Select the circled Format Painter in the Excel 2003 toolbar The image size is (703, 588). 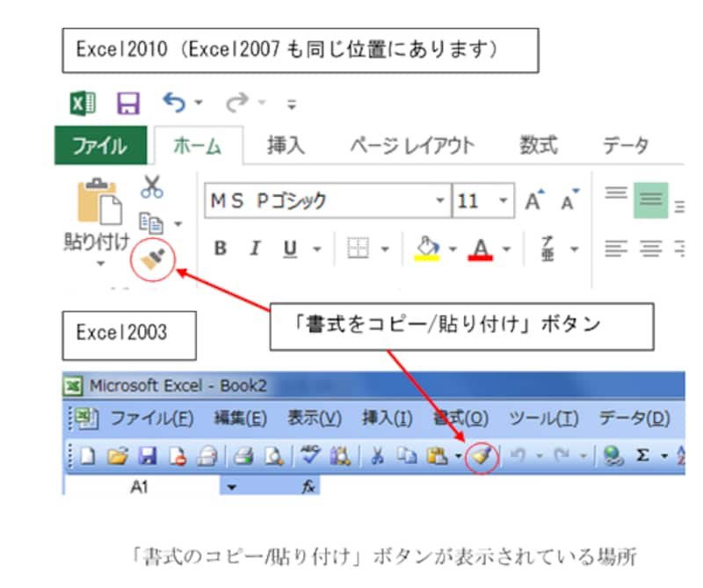tap(481, 454)
